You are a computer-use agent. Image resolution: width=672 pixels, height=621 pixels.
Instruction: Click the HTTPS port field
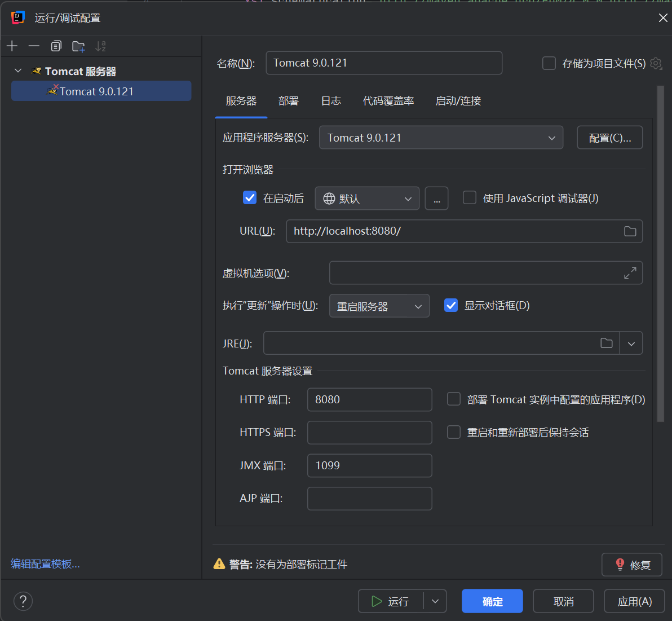click(x=369, y=432)
